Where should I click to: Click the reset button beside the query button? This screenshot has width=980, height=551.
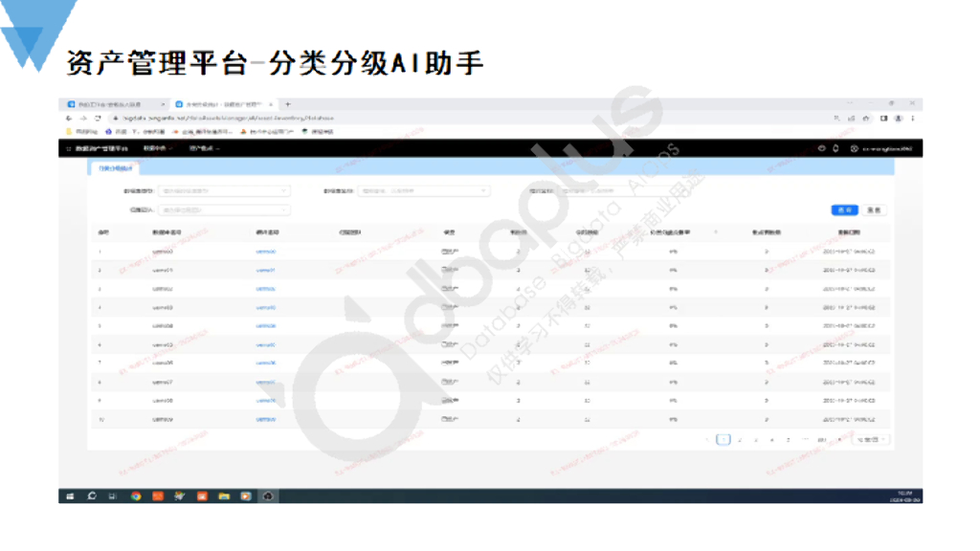tap(874, 209)
